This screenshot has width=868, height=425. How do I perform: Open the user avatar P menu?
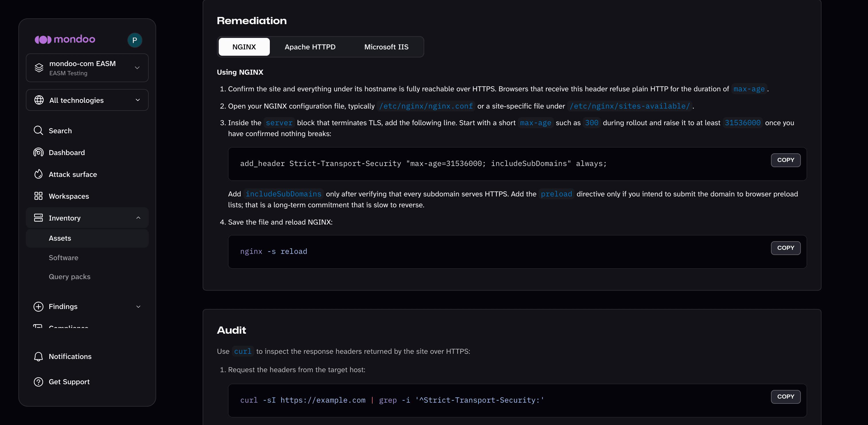[x=134, y=40]
